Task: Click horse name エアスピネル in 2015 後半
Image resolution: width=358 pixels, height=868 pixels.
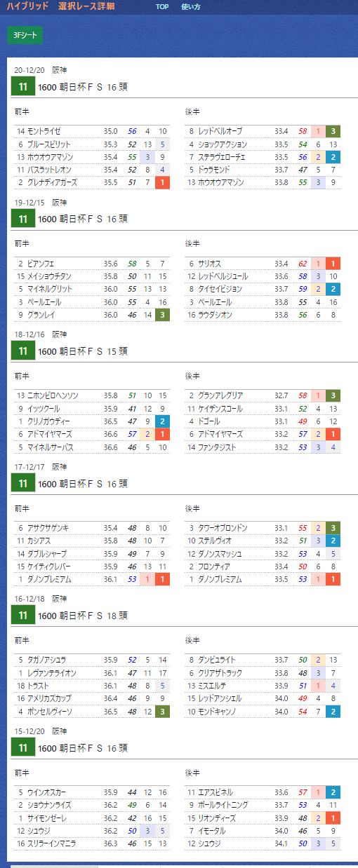Action: [216, 792]
